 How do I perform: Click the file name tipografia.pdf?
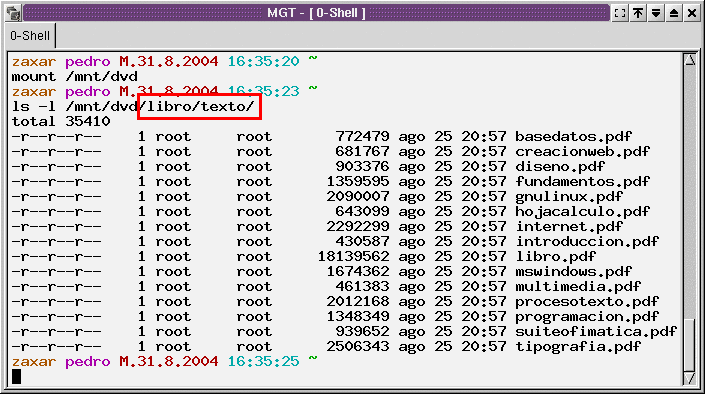[x=578, y=346]
